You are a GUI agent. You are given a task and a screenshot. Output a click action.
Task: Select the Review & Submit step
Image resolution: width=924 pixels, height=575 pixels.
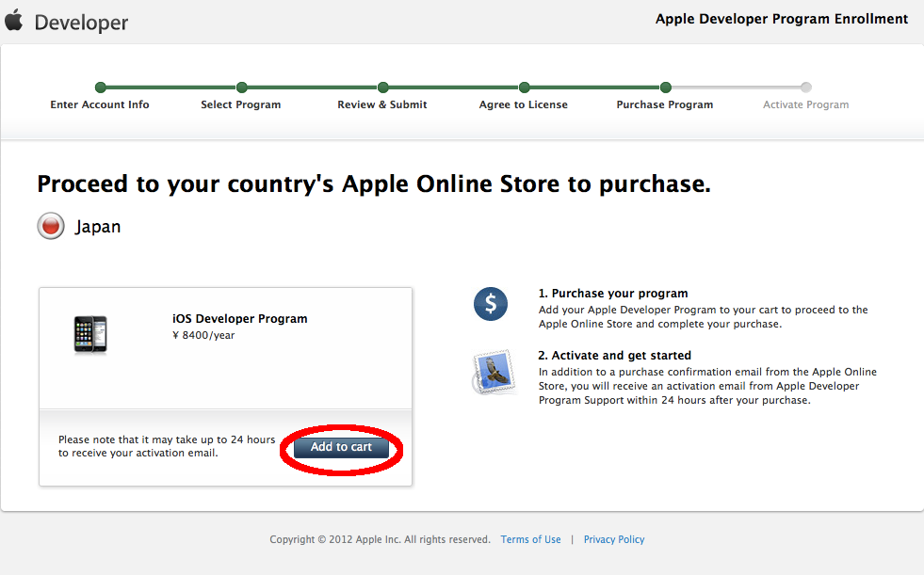point(381,104)
